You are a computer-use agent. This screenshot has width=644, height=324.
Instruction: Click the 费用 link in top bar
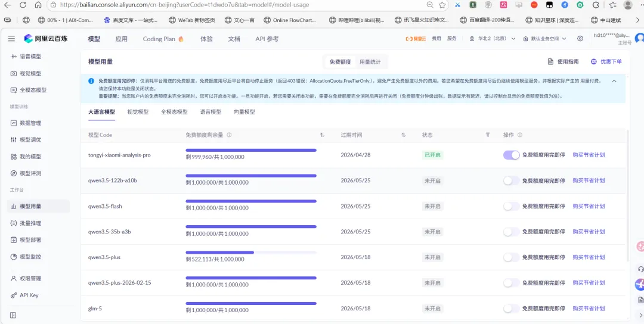point(436,39)
